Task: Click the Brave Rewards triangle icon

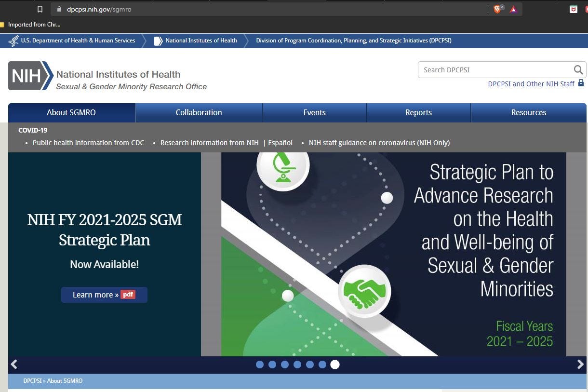Action: pos(513,9)
